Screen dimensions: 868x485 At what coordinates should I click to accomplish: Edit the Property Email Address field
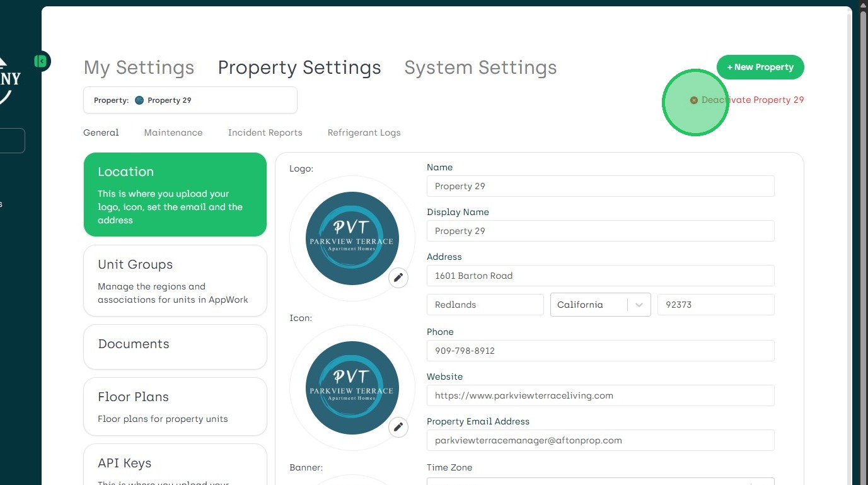click(601, 440)
